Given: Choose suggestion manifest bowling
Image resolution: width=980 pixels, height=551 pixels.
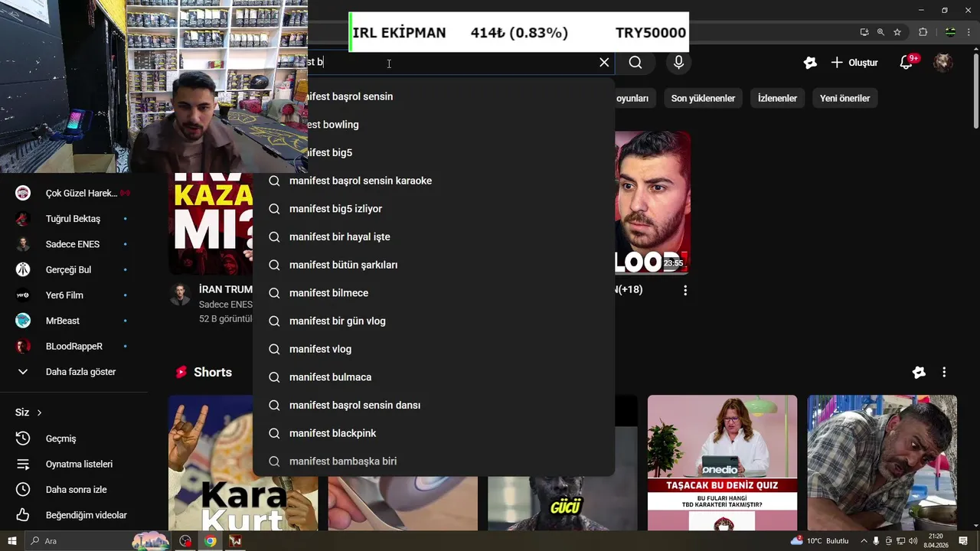Looking at the screenshot, I should point(461,125).
